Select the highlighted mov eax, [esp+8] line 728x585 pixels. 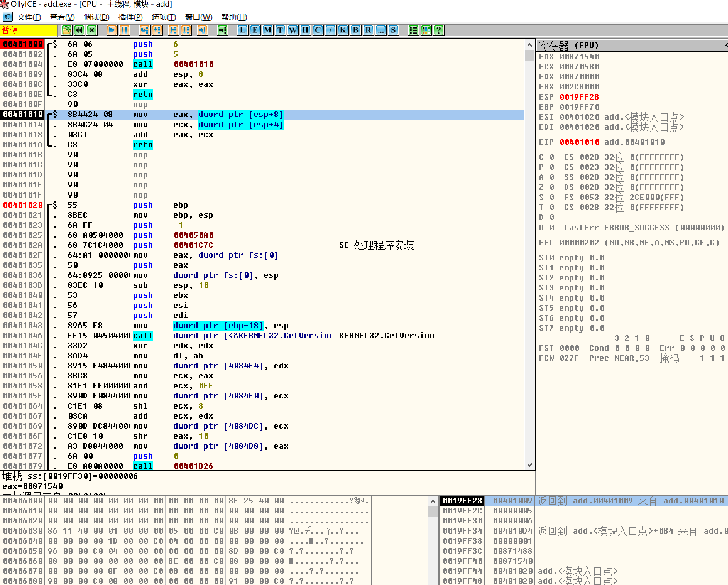tap(262, 114)
